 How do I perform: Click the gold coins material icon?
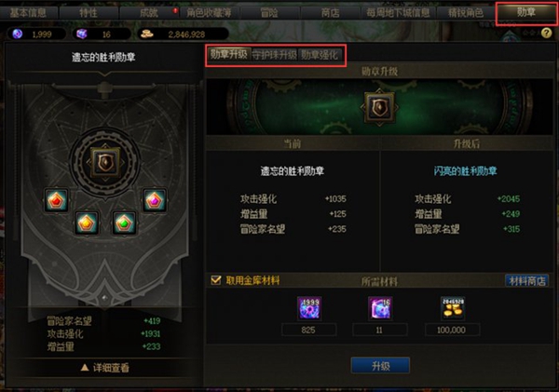(x=453, y=308)
